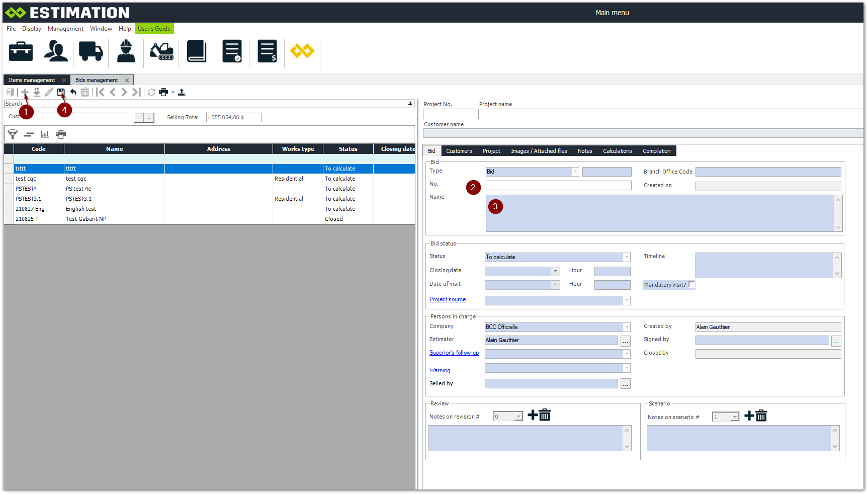Image resolution: width=868 pixels, height=494 pixels.
Task: Click the trash icon in Scenario section
Action: pos(761,416)
